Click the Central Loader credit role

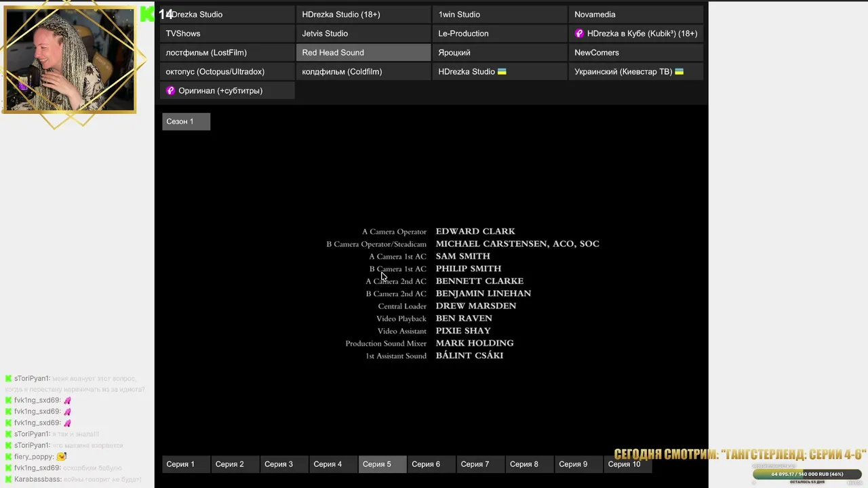[402, 306]
